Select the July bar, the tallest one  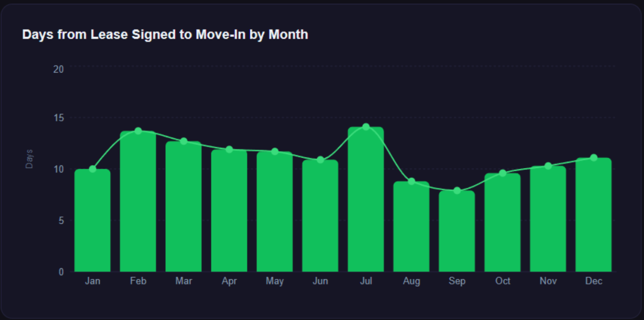tap(366, 200)
